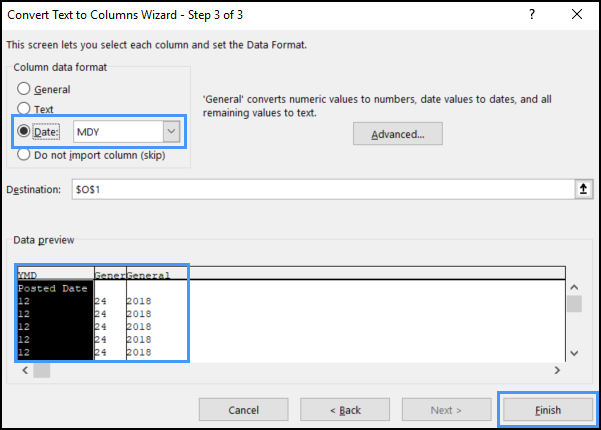Click the Finish button
Viewport: 601px width, 430px height.
(547, 410)
